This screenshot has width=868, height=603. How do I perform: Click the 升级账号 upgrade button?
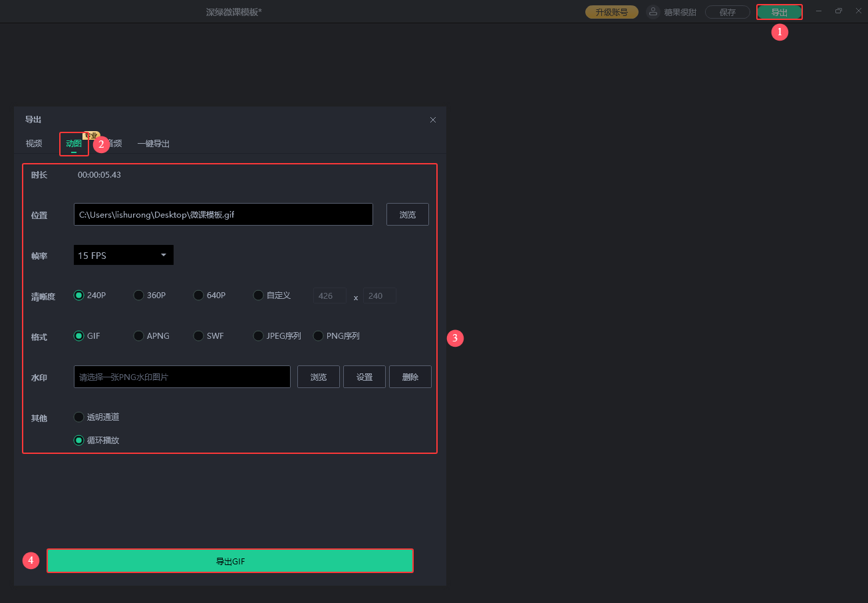tap(611, 12)
